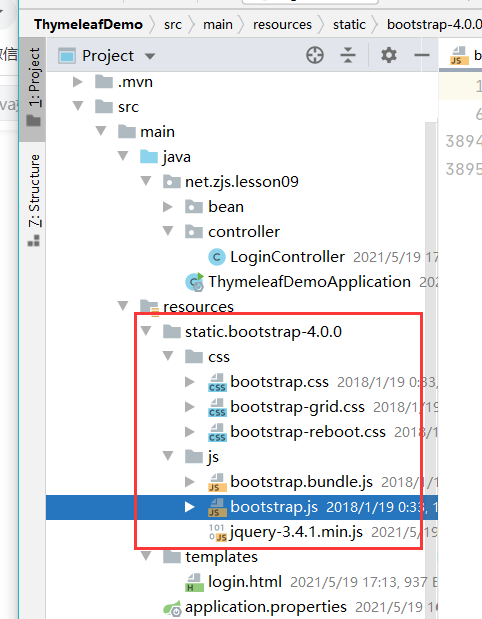The height and width of the screenshot is (619, 482).
Task: Expand the bootstrap-grid.css file arrow
Action: [x=190, y=407]
